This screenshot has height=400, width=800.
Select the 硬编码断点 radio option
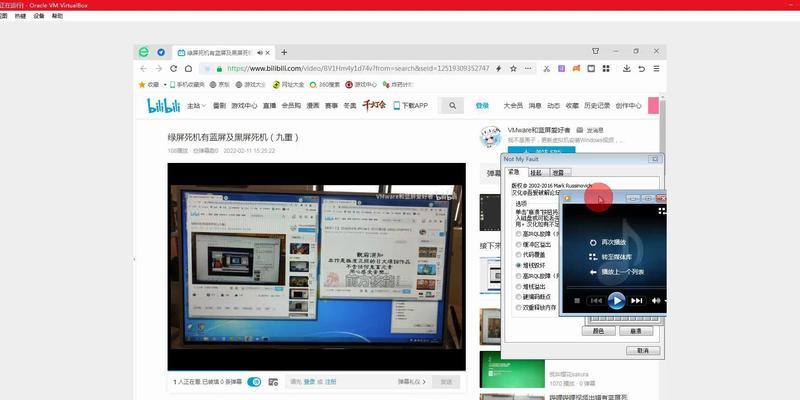pos(518,297)
